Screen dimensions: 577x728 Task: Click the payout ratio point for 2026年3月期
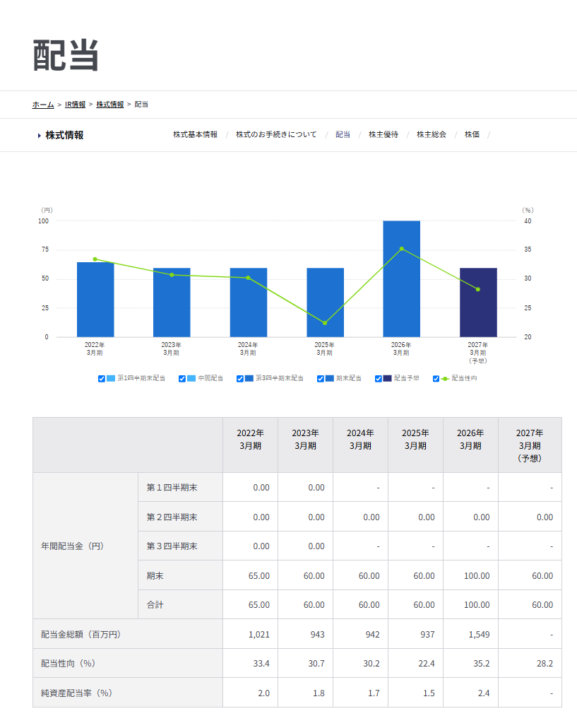coord(402,249)
